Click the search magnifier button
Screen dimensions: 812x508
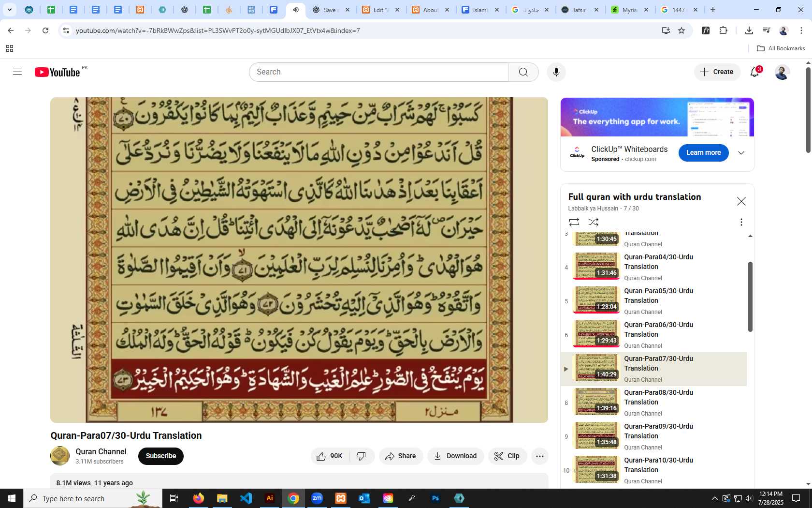coord(523,72)
